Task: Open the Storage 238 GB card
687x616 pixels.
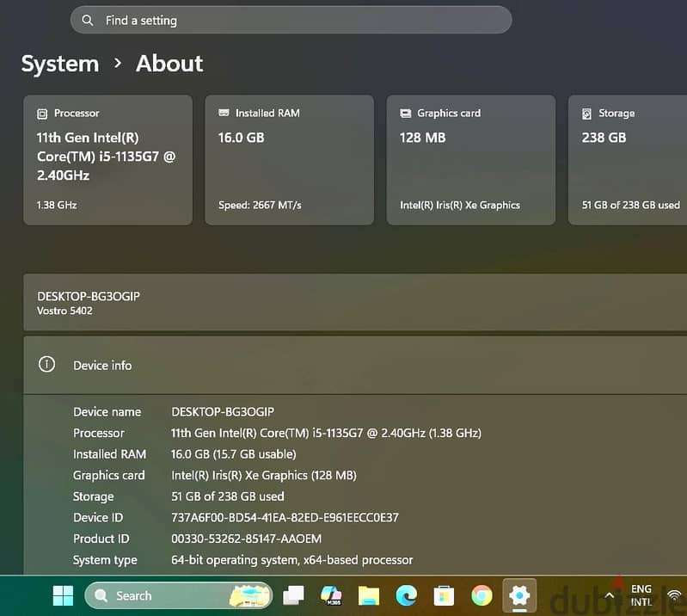Action: click(x=628, y=160)
